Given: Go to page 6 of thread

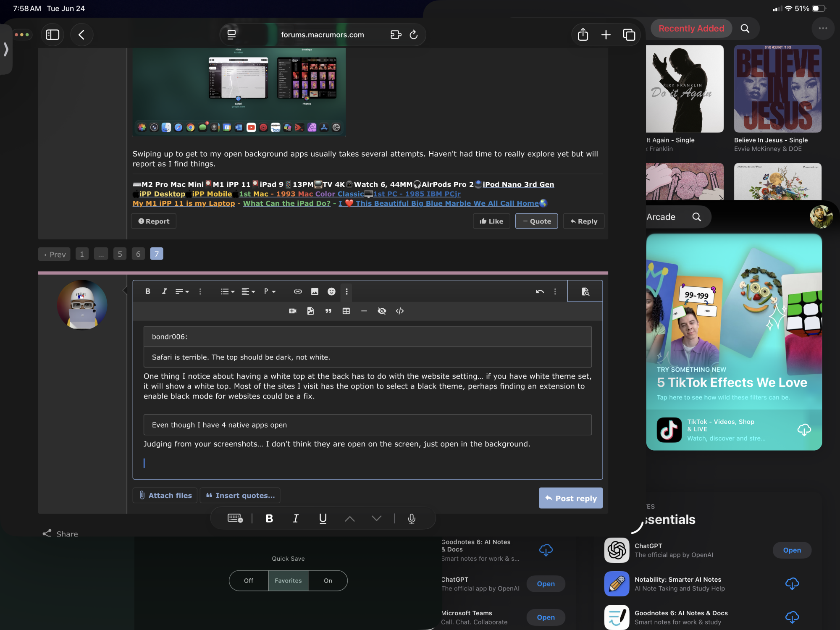Looking at the screenshot, I should tap(138, 254).
